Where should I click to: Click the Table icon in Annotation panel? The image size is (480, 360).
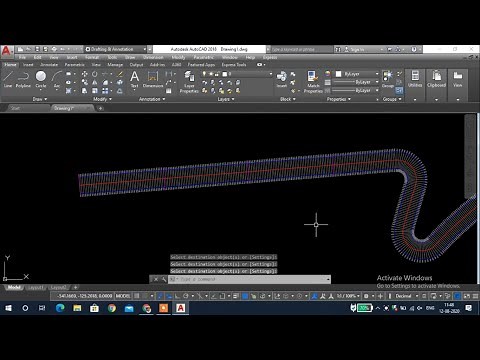(x=169, y=91)
